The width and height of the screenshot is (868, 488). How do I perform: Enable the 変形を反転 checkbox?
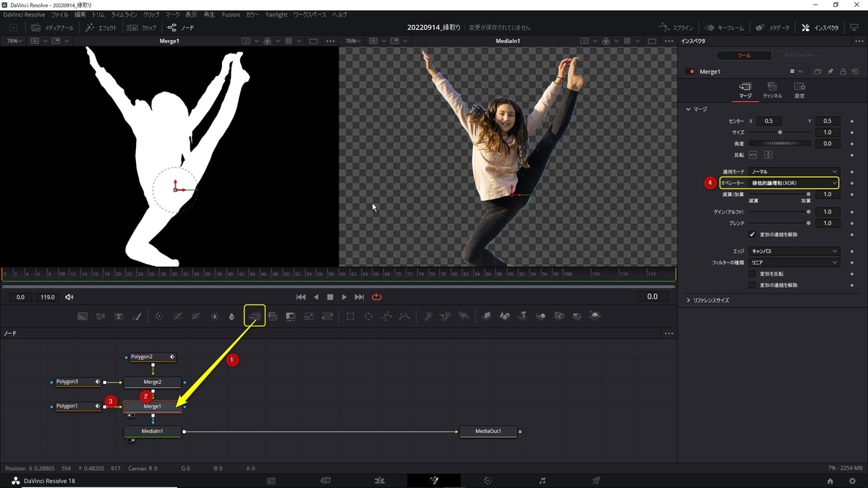[x=752, y=274]
